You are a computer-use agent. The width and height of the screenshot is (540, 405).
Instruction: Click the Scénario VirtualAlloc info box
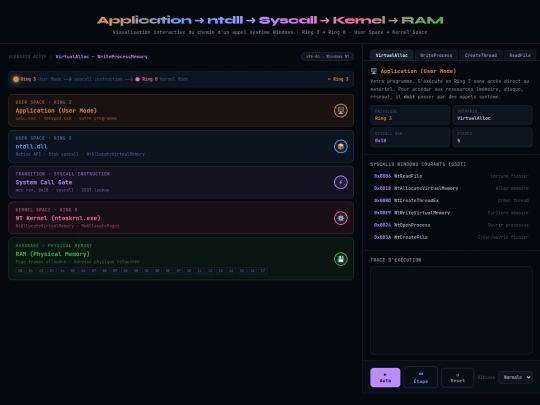click(x=492, y=115)
